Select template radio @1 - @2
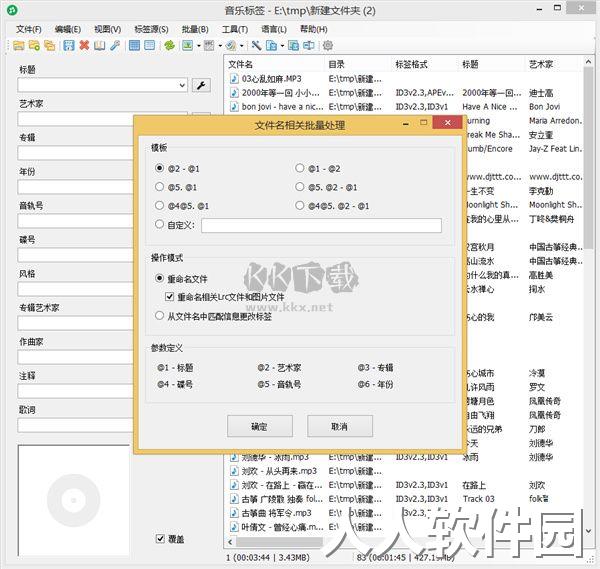 point(300,168)
